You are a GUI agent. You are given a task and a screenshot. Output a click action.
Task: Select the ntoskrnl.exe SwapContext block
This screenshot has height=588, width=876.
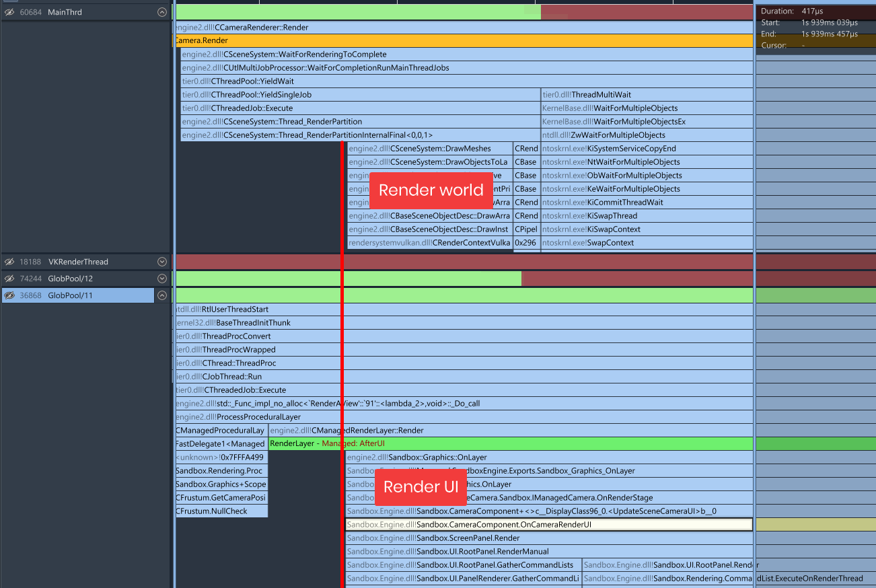[x=646, y=242]
